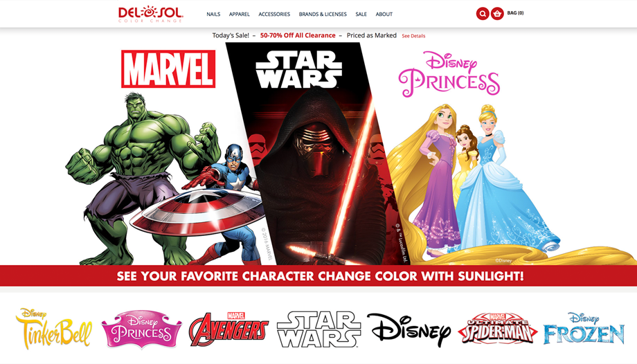Select the outlined Star Wars logo
This screenshot has height=364, width=637.
click(318, 329)
